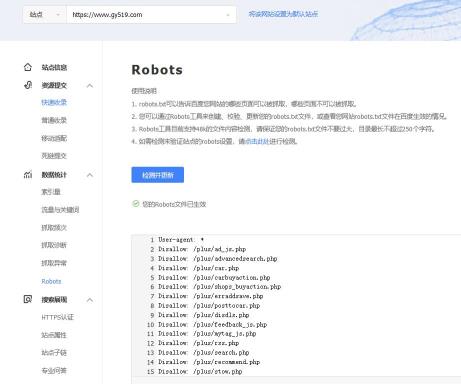Open 站点属性 in the sidebar
Viewport: 461px width, 384px height.
coord(54,335)
